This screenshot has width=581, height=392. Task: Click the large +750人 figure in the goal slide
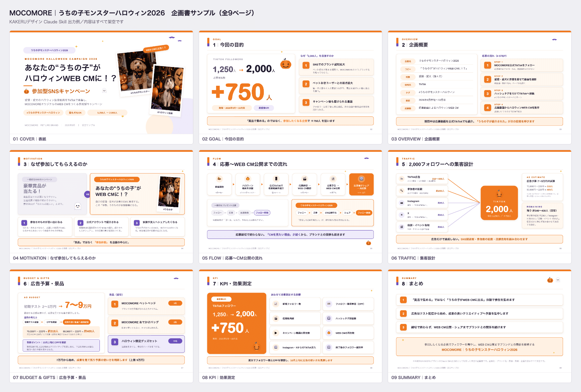242,92
